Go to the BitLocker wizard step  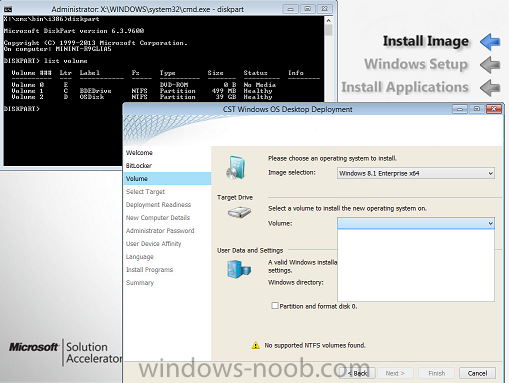(x=139, y=166)
